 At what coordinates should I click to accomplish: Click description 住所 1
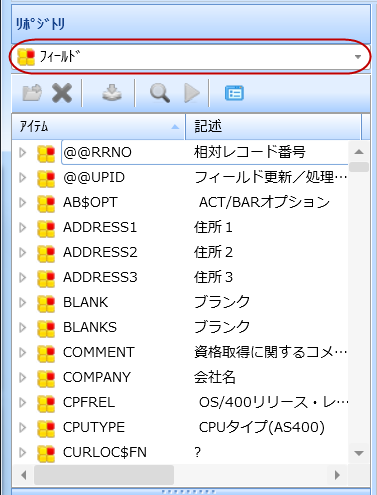click(213, 227)
